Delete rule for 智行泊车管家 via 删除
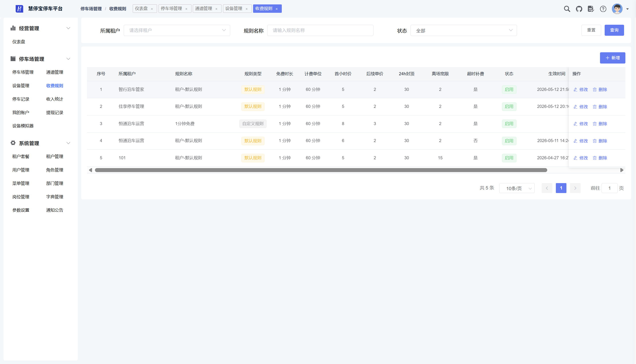636x364 pixels. (600, 90)
